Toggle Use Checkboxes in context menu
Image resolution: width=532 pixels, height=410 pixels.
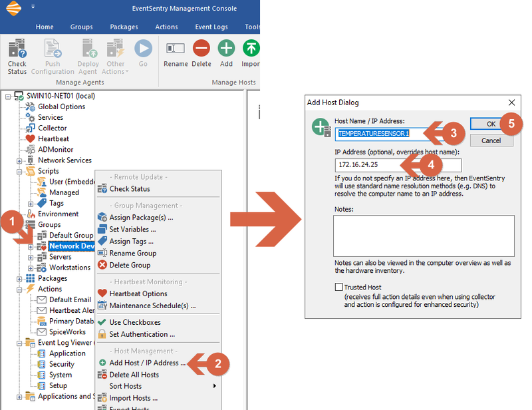(x=135, y=322)
